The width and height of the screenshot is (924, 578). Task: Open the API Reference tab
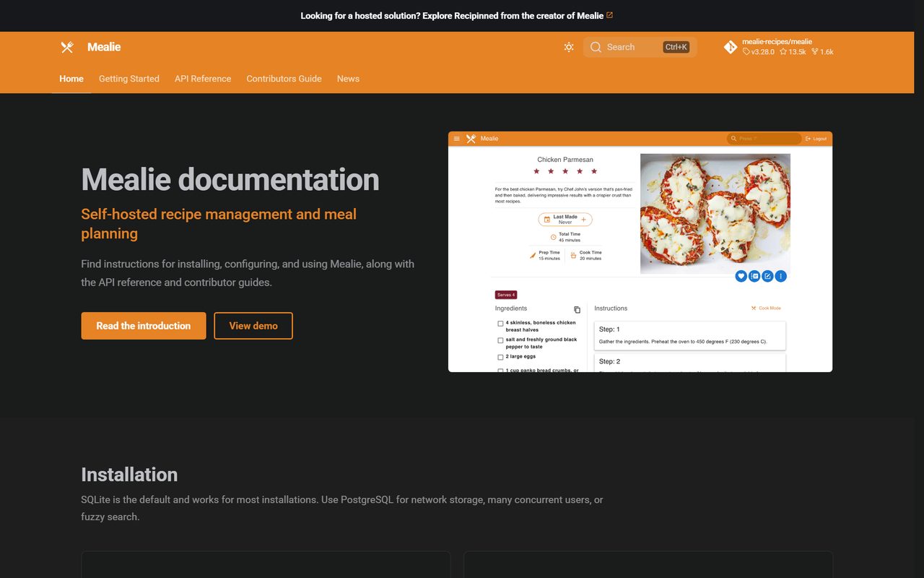click(x=203, y=79)
